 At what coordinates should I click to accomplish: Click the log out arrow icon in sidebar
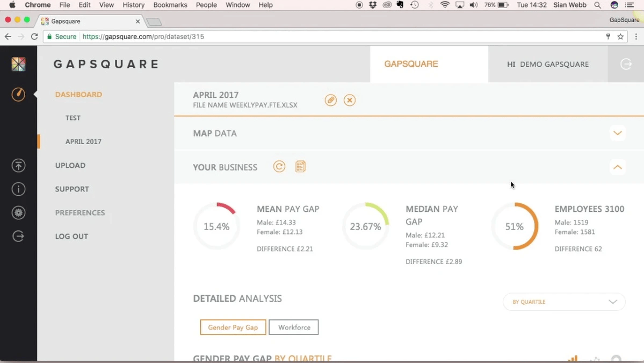tap(18, 237)
